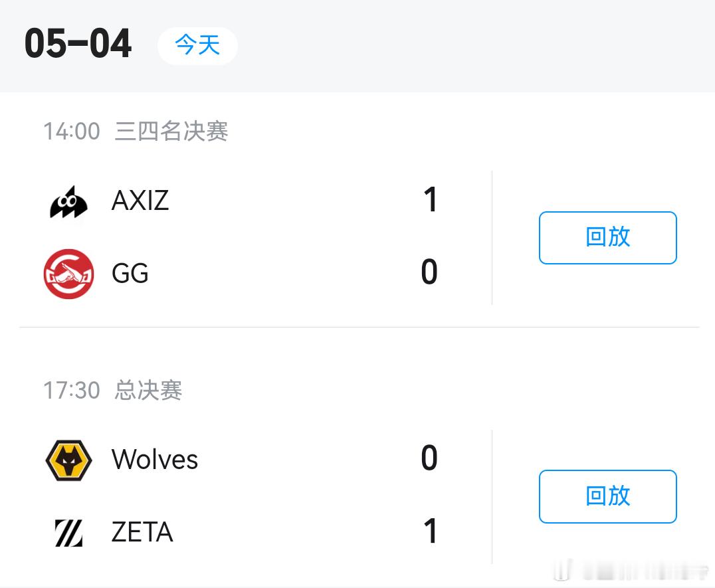Image resolution: width=715 pixels, height=588 pixels.
Task: Select the GG team name
Action: (130, 274)
